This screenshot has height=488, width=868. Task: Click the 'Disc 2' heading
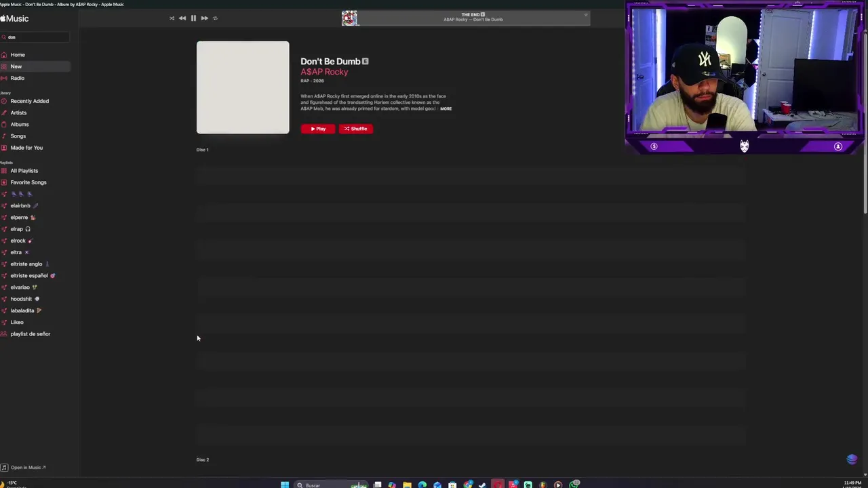(x=202, y=460)
